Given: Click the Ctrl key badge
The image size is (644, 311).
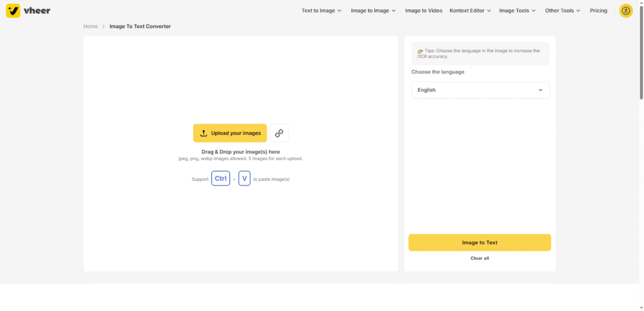Looking at the screenshot, I should (x=221, y=178).
